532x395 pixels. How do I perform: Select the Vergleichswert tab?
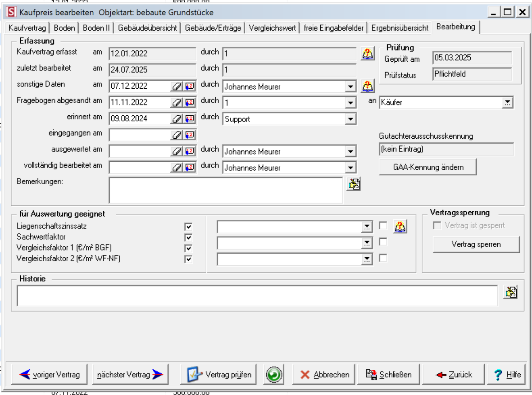273,28
